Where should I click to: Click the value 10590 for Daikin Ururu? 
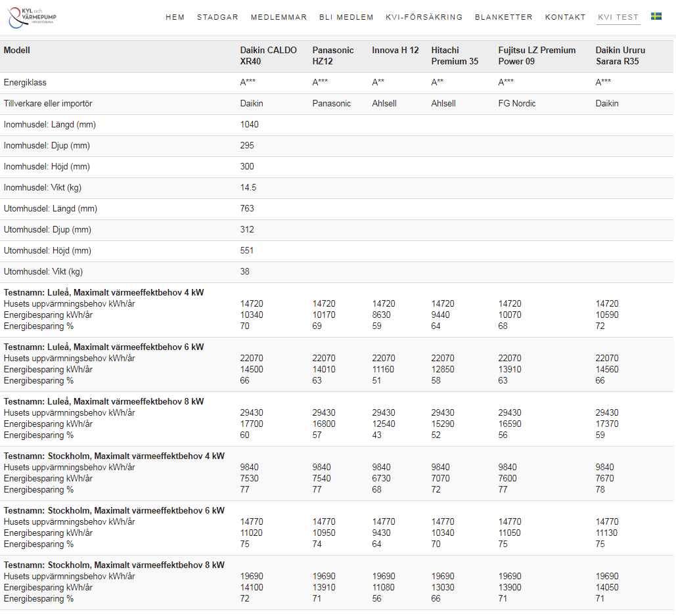click(x=607, y=315)
